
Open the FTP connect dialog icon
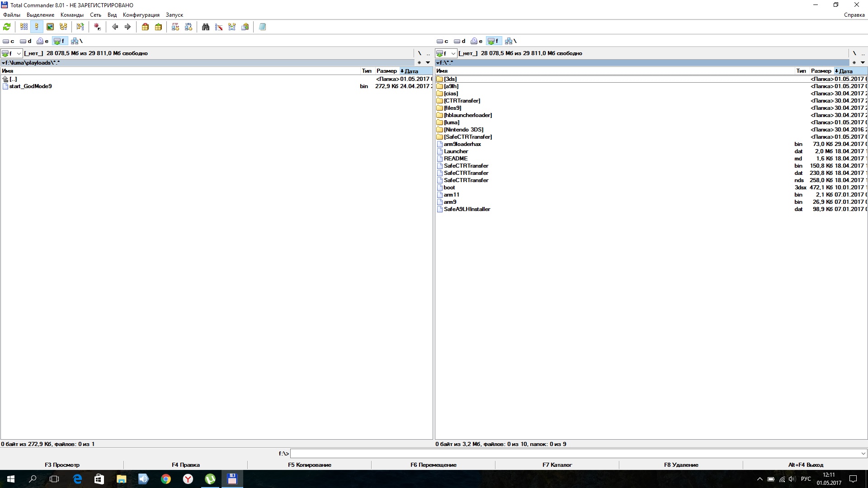pos(175,27)
